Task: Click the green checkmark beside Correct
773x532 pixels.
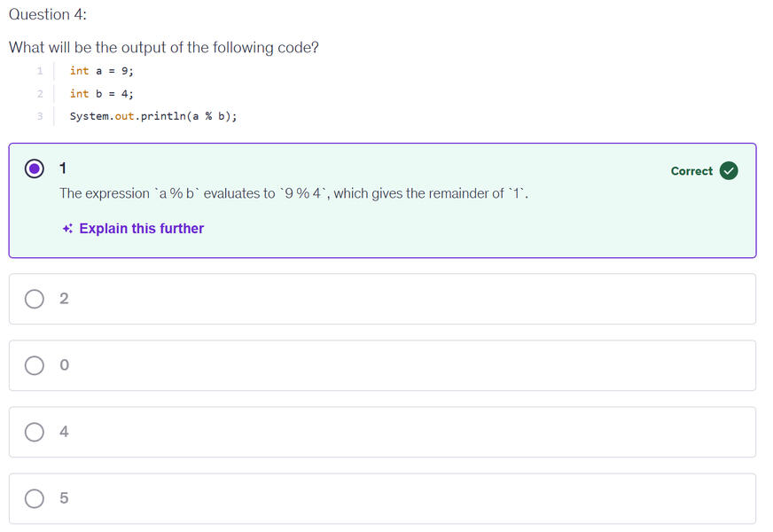Action: point(727,170)
